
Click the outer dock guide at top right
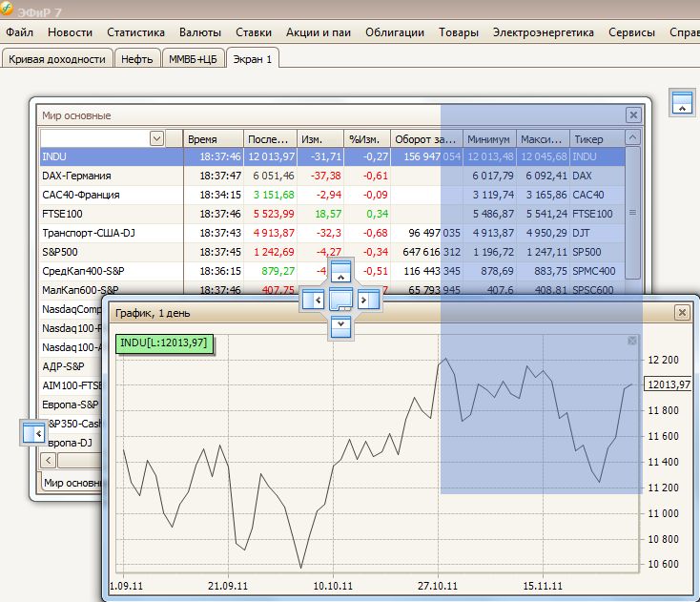[681, 103]
